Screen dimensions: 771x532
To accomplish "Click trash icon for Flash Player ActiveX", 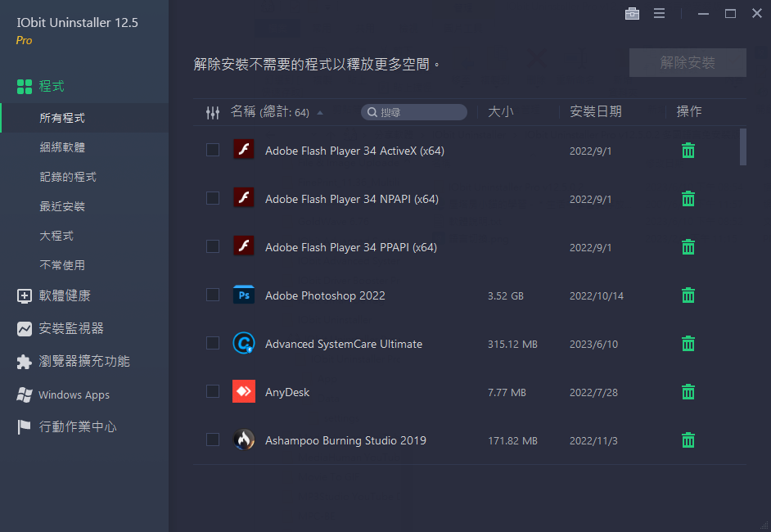I will (x=688, y=151).
